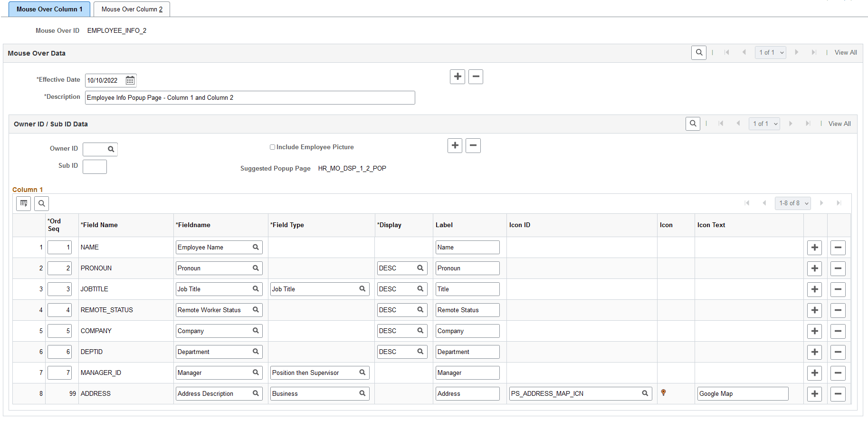
Task: Look up Display value for DEPTID row
Action: pos(420,352)
